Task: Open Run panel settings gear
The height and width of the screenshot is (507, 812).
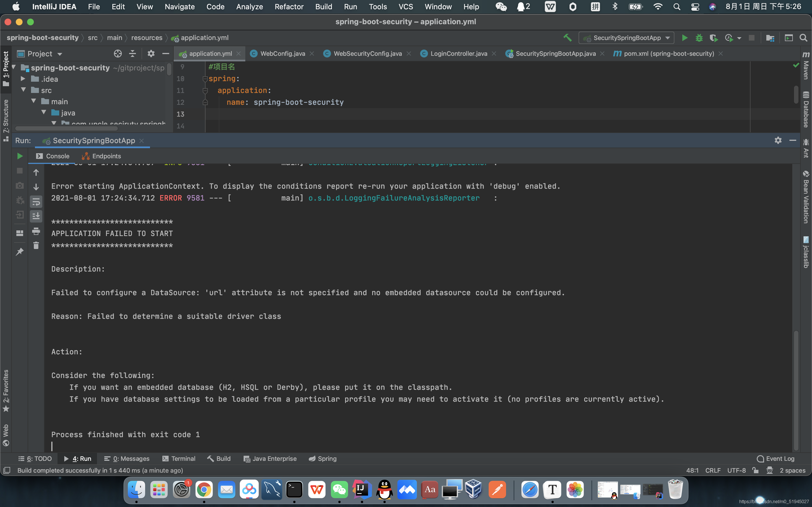Action: [x=778, y=141]
